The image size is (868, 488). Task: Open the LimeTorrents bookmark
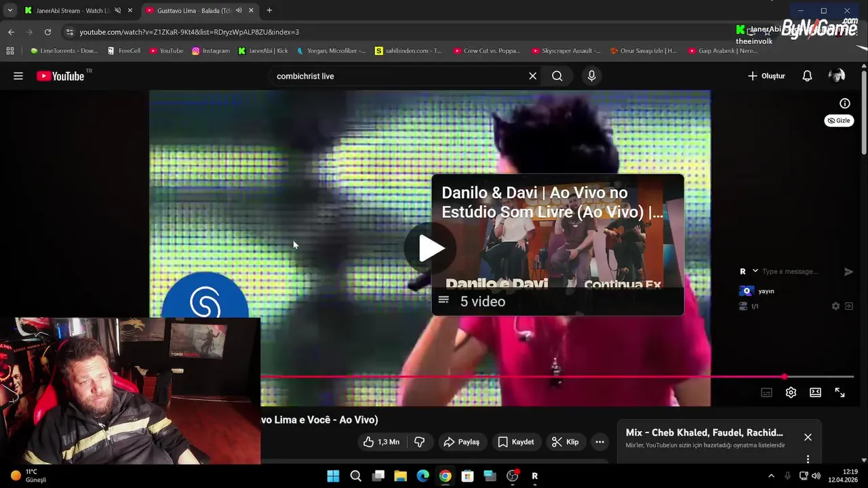[64, 51]
